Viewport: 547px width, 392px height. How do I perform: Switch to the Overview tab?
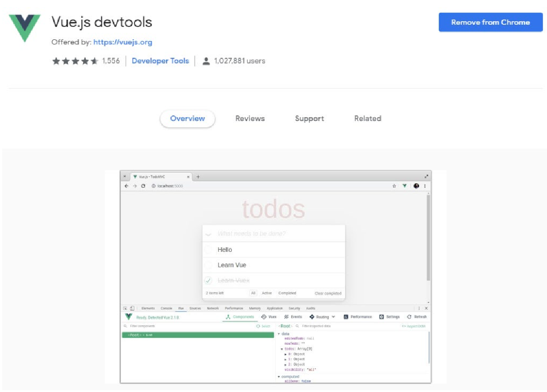[x=187, y=118]
